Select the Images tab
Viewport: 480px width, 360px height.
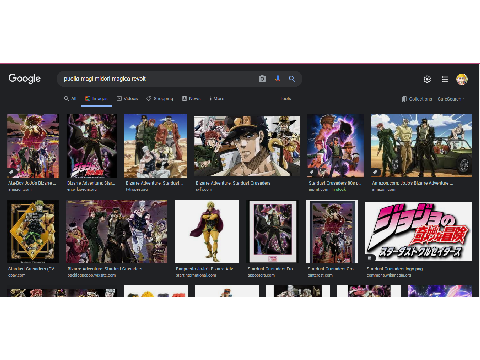point(96,99)
